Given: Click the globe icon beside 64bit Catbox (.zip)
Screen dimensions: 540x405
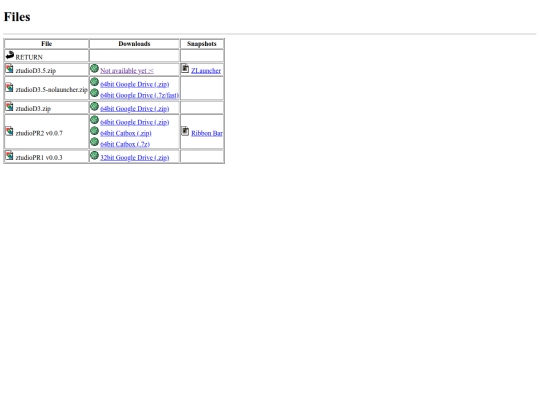Looking at the screenshot, I should (94, 131).
